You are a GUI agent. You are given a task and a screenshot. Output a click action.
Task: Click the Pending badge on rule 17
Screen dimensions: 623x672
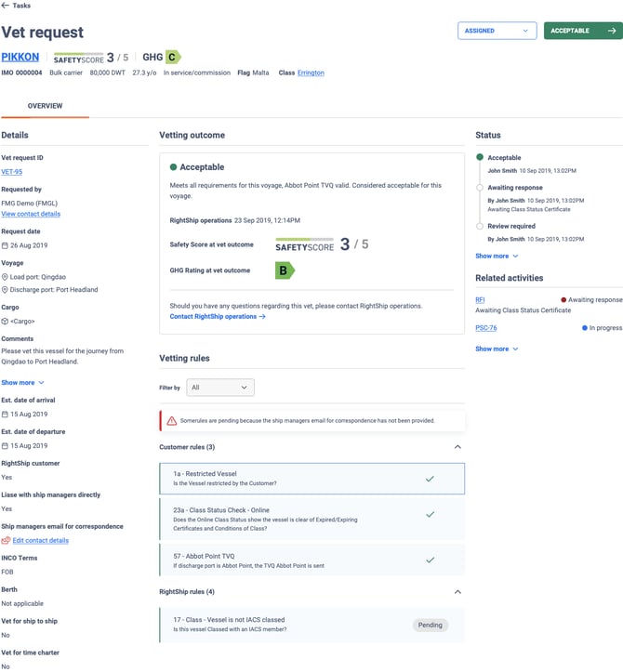pyautogui.click(x=430, y=626)
